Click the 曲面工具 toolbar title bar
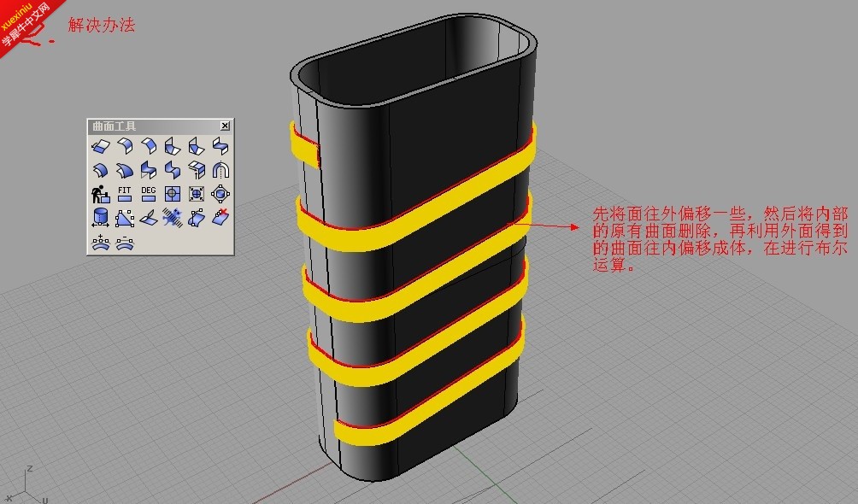Viewport: 858px width, 504px height. 161,126
